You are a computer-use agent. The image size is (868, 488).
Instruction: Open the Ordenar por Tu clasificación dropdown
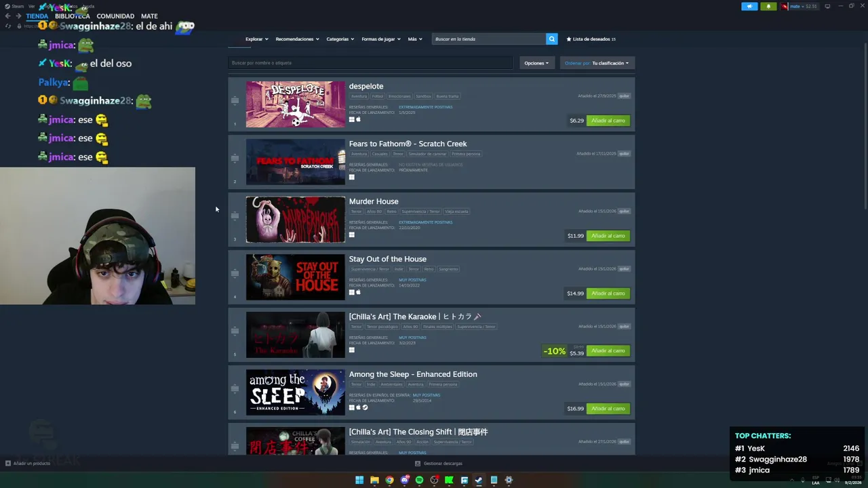[597, 63]
